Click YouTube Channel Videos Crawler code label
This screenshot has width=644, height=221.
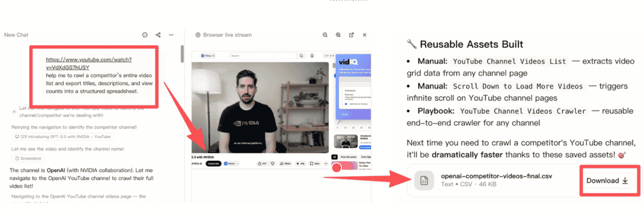pyautogui.click(x=523, y=110)
